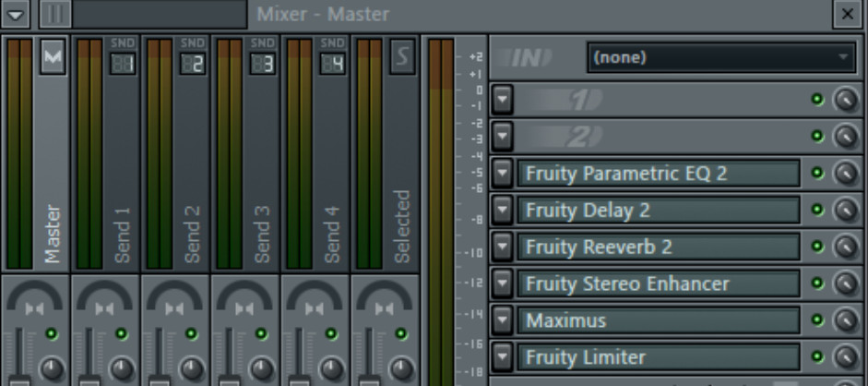Open effect slot 1 menu arrow
The height and width of the screenshot is (386, 868).
click(502, 100)
